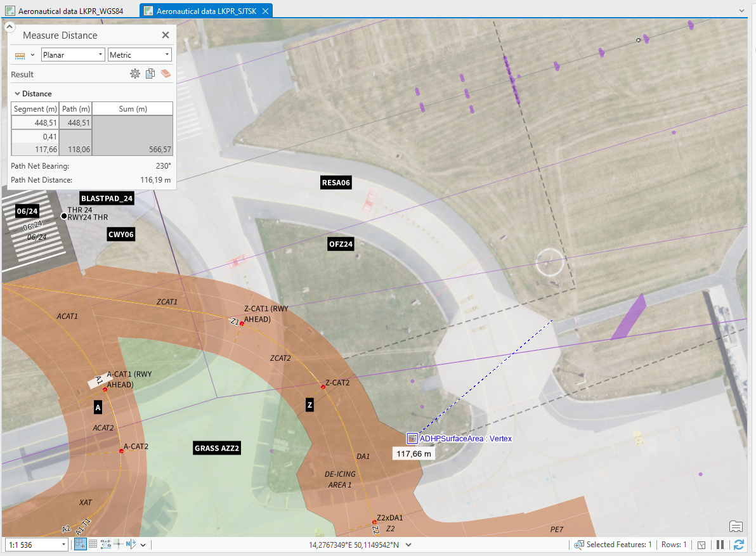The width and height of the screenshot is (756, 556).
Task: Collapse the Distance results section
Action: [17, 93]
